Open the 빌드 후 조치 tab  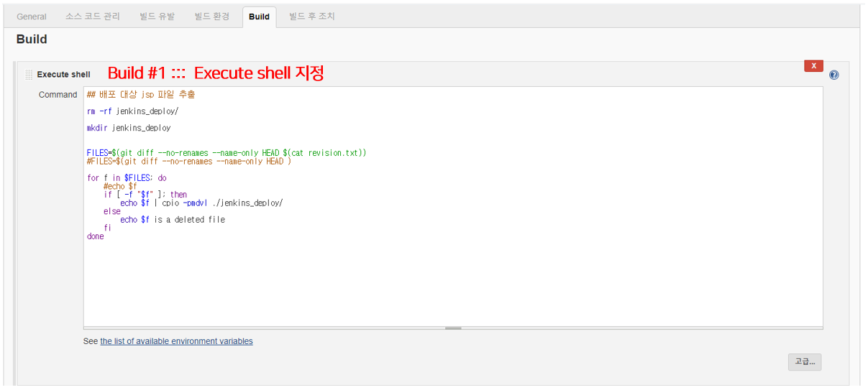(312, 17)
